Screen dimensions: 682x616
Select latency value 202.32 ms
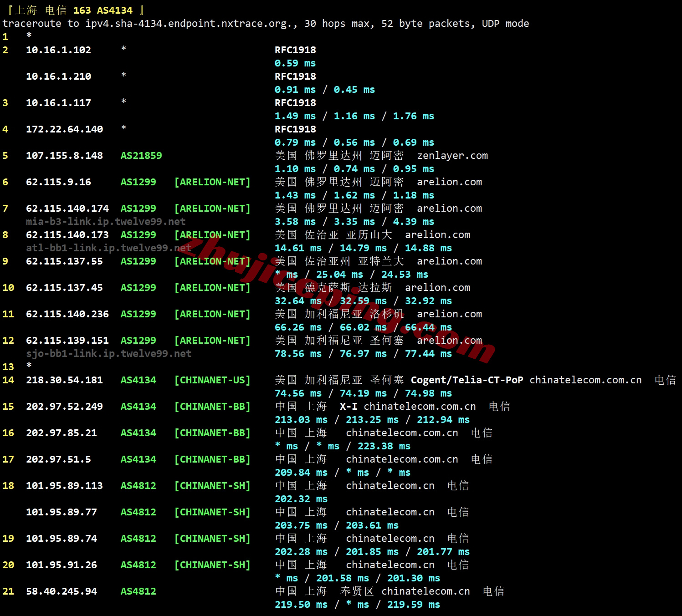301,499
